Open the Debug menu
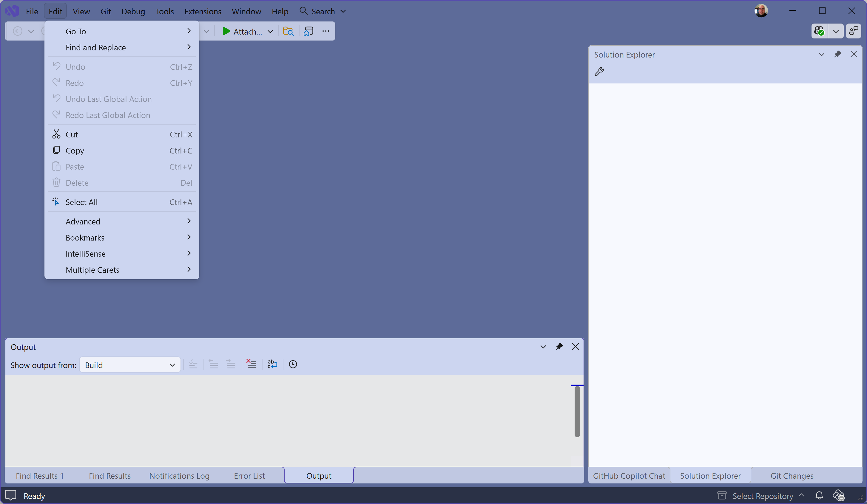The width and height of the screenshot is (867, 504). (x=133, y=11)
